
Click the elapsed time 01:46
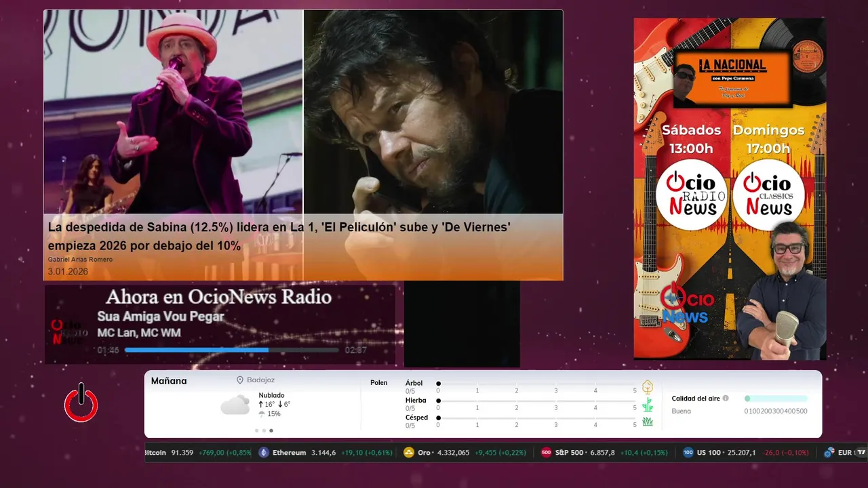click(108, 350)
